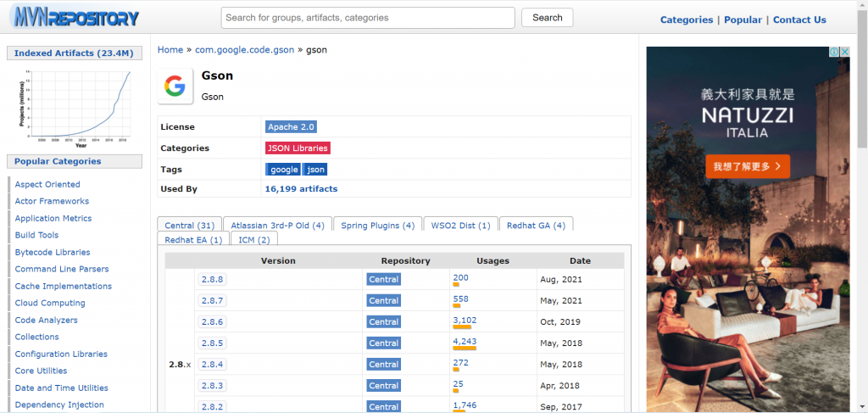Open Collections category

pos(36,338)
